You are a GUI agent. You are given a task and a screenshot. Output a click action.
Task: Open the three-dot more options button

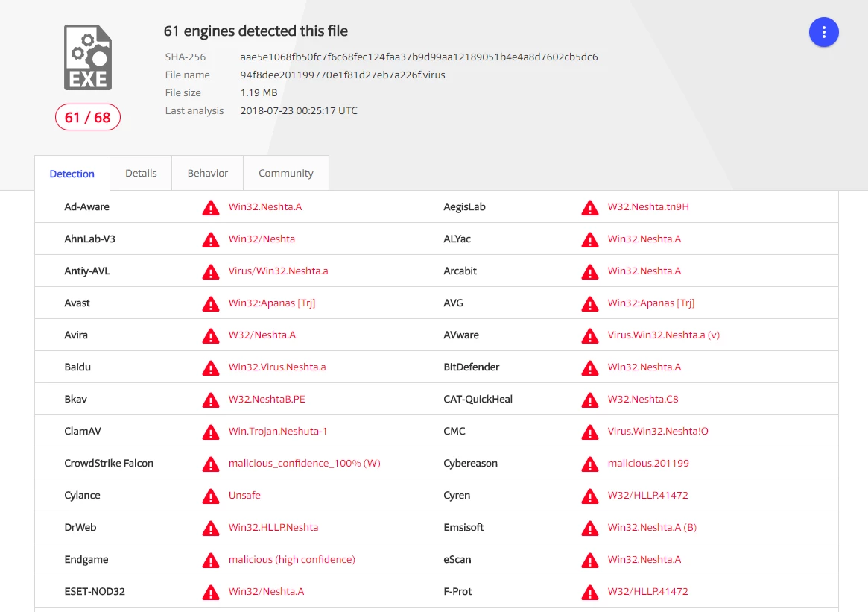823,32
